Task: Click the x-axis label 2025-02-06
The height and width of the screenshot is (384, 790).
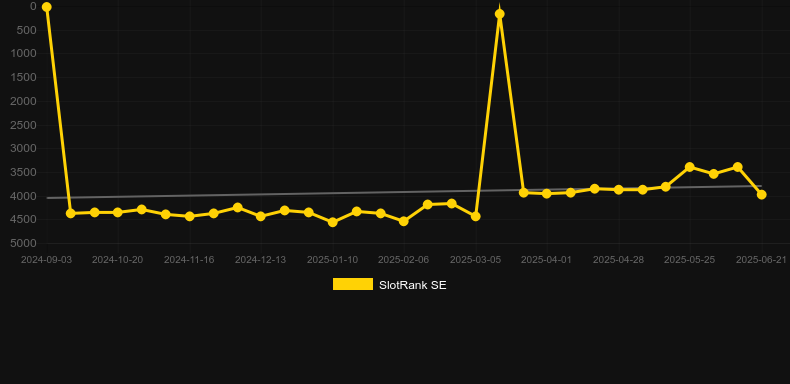Action: [x=403, y=260]
